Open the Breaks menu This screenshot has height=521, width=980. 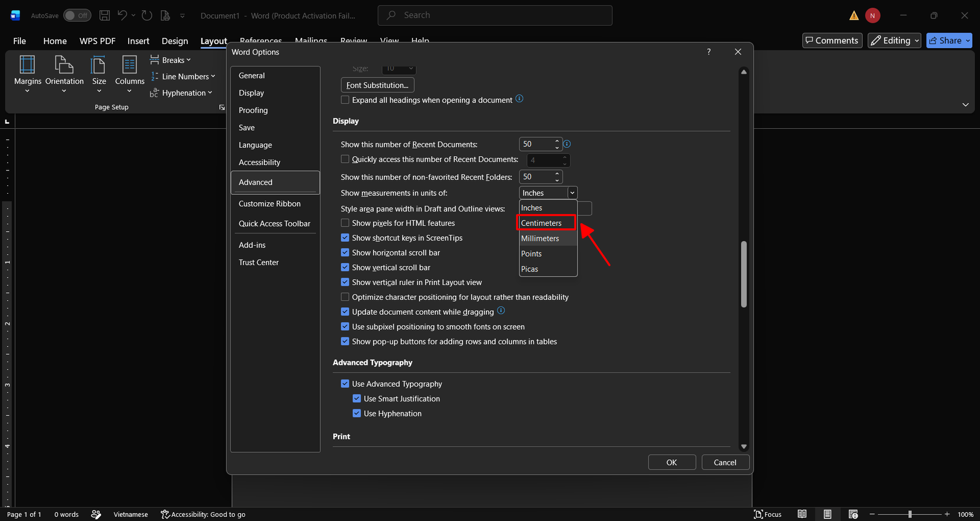click(170, 60)
